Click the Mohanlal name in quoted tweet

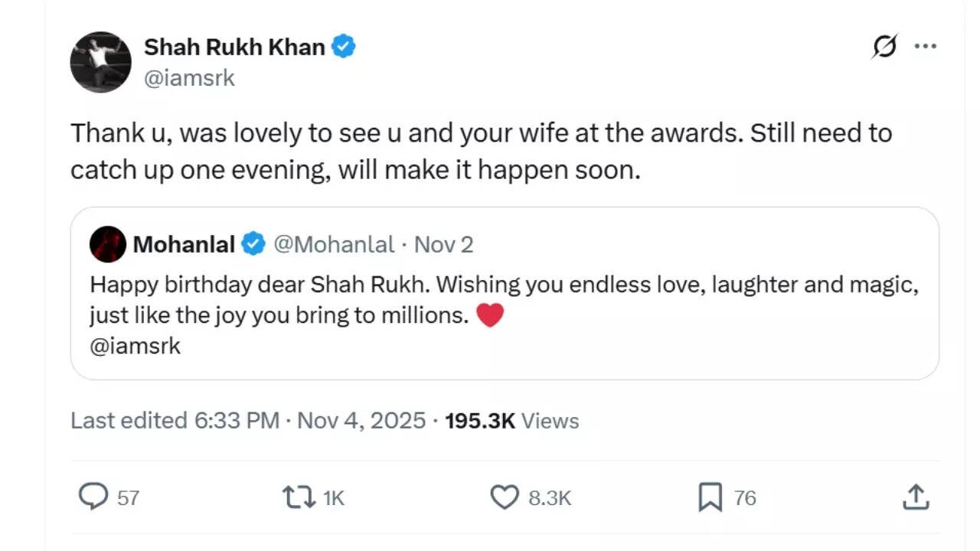[x=184, y=245]
